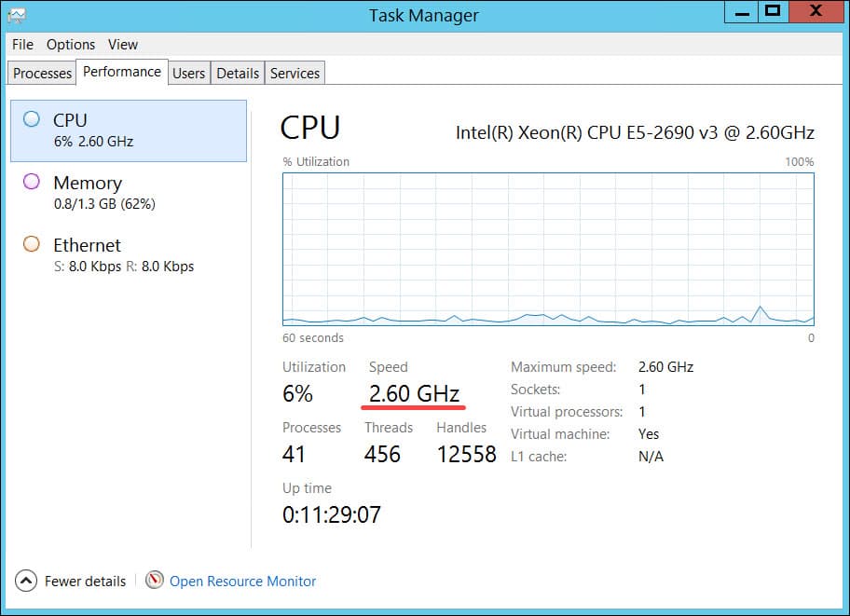The image size is (850, 616).
Task: Open the File menu
Action: [x=23, y=44]
